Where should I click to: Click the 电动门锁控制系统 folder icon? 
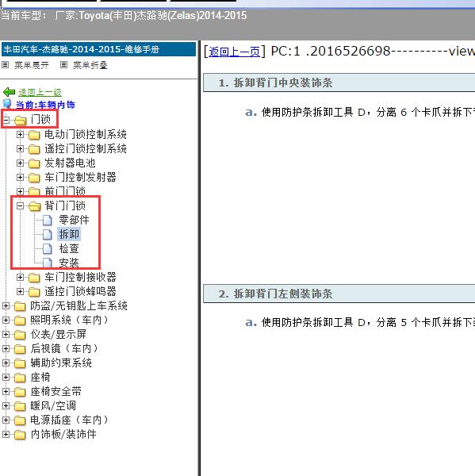tap(34, 135)
